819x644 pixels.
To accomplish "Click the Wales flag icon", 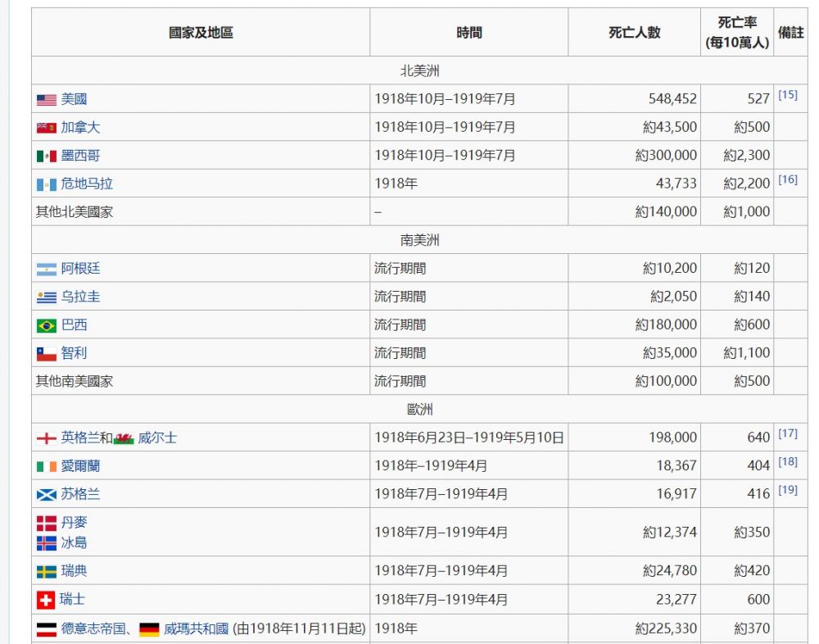I will (124, 438).
